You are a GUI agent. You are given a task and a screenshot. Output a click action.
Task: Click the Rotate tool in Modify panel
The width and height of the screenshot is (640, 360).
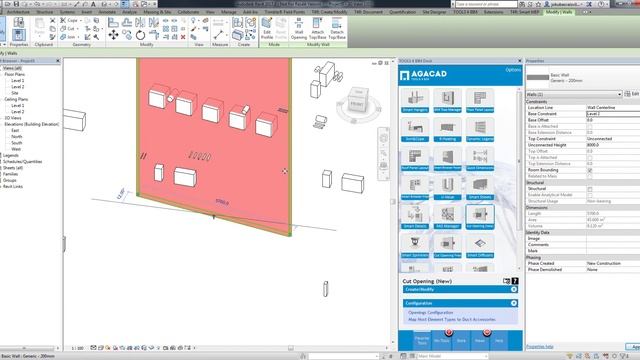(x=140, y=35)
